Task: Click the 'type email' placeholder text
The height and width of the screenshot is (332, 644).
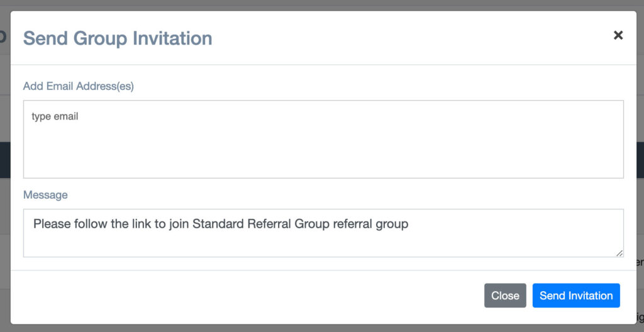Action: click(55, 116)
